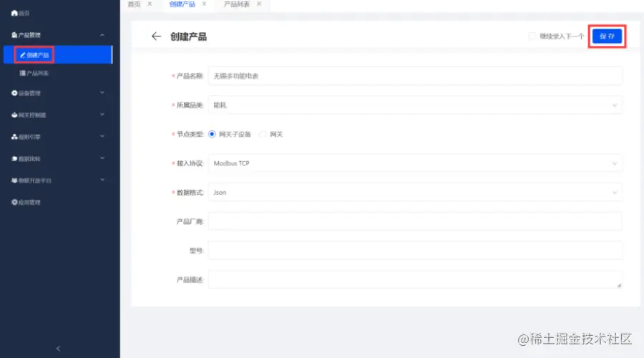Open 应用管理 in the sidebar
644x358 pixels.
click(x=26, y=202)
